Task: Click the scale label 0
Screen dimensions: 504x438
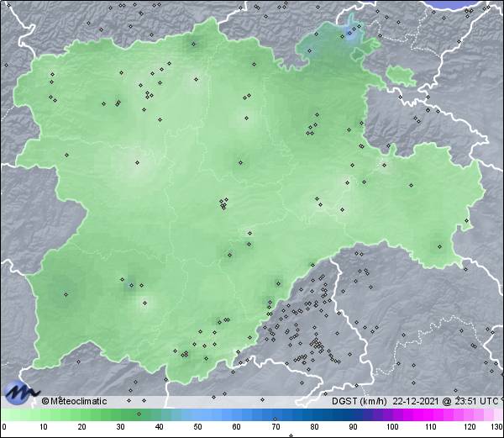Action: click(4, 427)
